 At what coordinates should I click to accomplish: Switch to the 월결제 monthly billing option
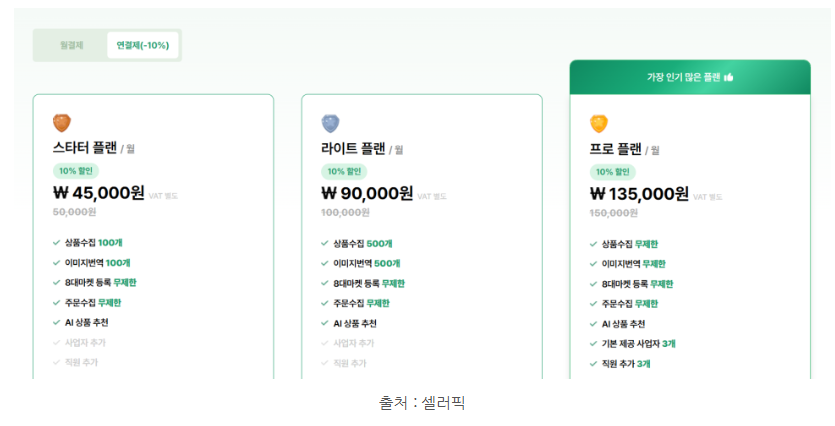coord(71,45)
